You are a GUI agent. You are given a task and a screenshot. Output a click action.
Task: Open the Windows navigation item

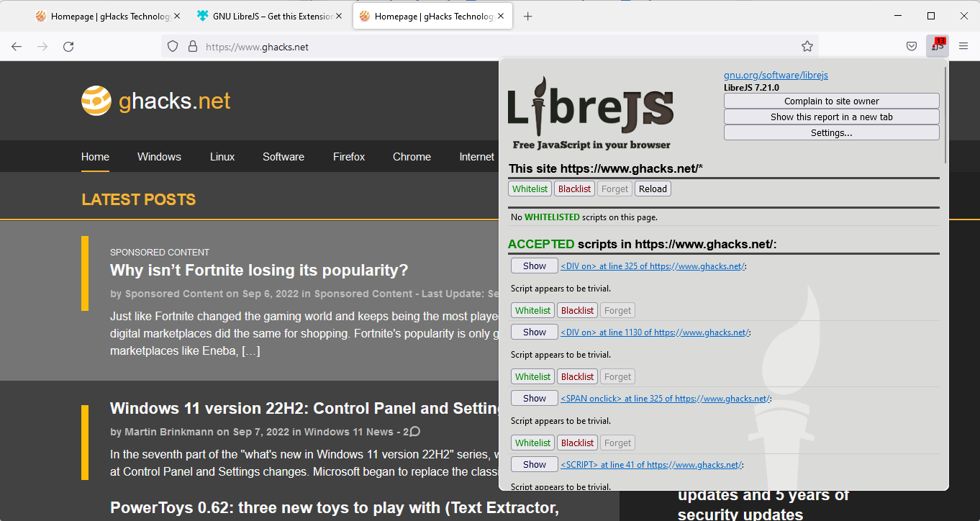coord(159,156)
